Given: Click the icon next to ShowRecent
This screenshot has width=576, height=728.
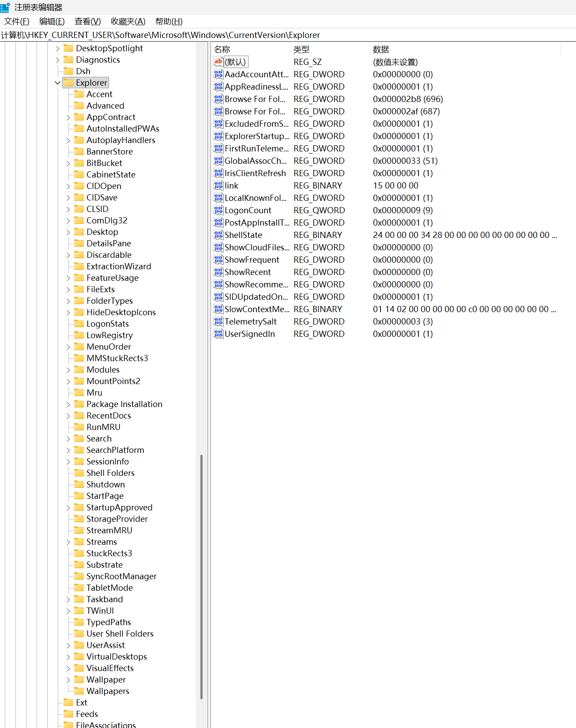Looking at the screenshot, I should 218,272.
